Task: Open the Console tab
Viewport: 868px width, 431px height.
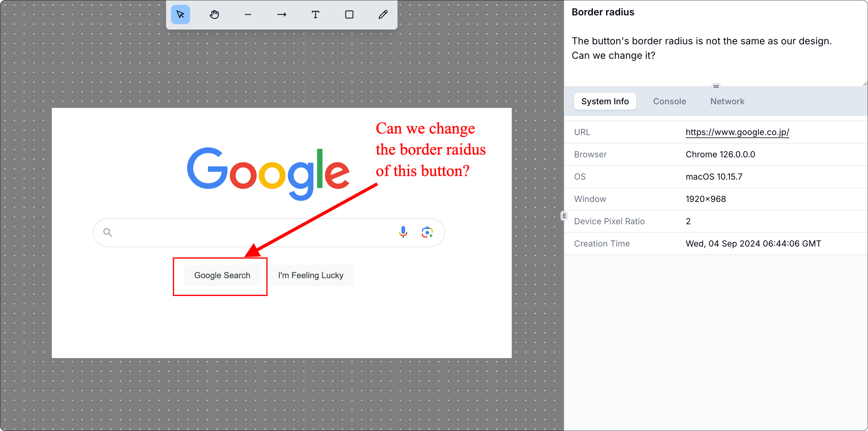Action: coord(669,101)
